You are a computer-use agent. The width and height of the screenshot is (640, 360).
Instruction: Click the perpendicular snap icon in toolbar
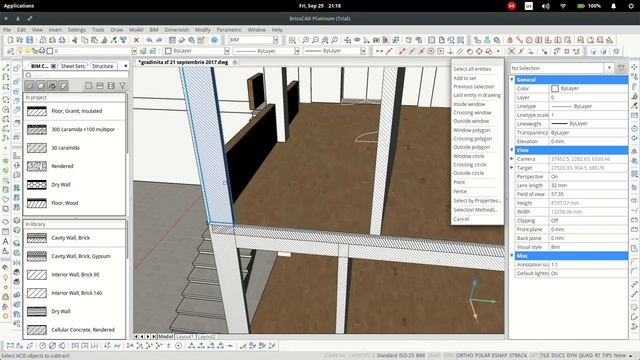point(451,51)
